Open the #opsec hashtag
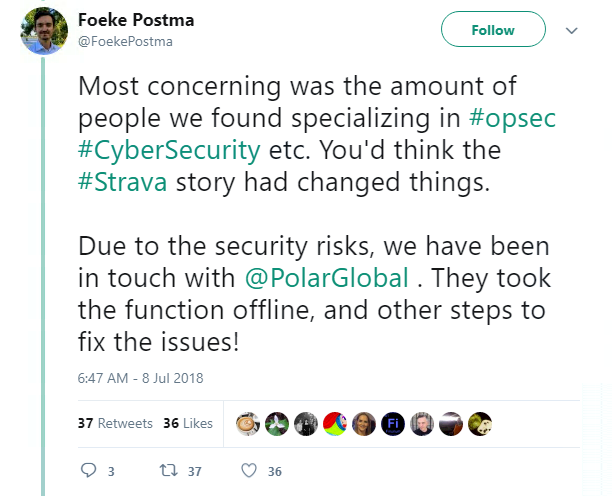This screenshot has height=496, width=612. [512, 117]
